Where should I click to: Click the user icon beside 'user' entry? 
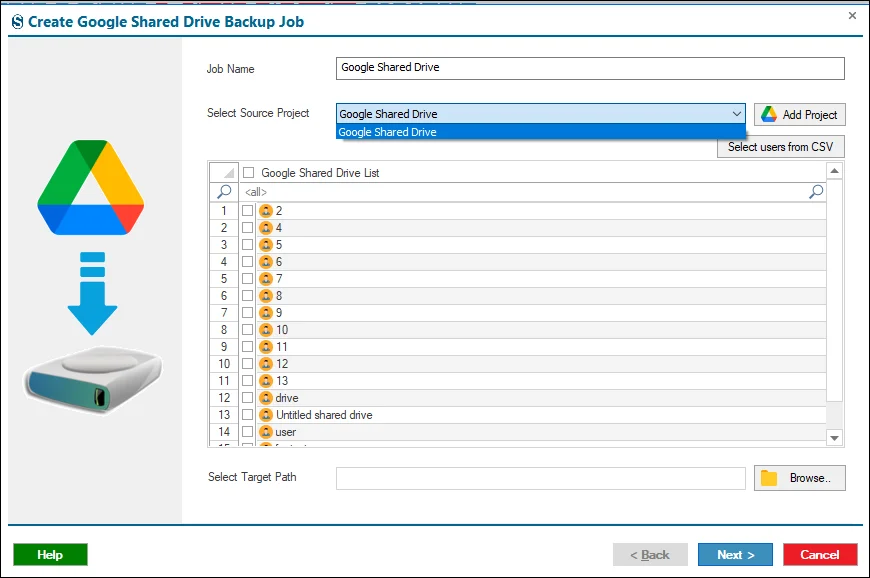coord(266,432)
